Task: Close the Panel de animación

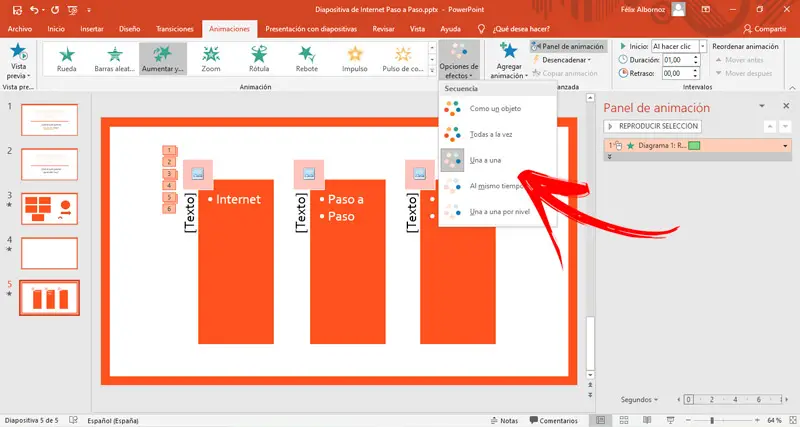Action: [786, 106]
